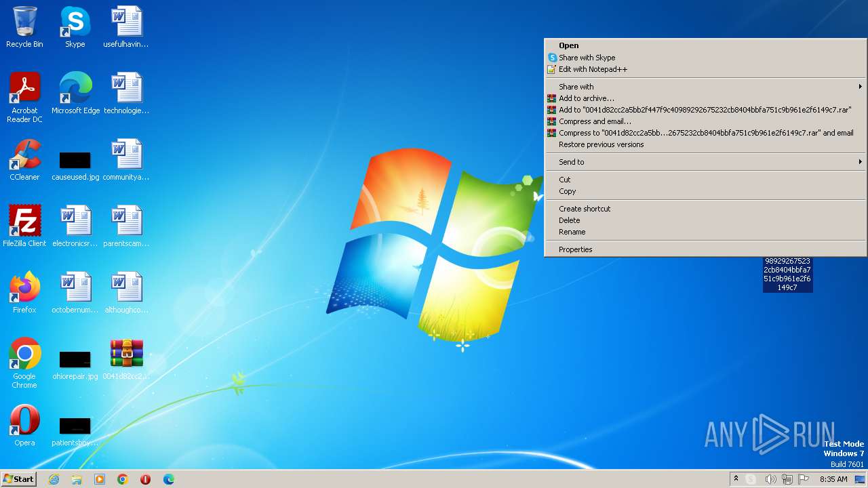Select the causeused.jpg image file

[75, 165]
